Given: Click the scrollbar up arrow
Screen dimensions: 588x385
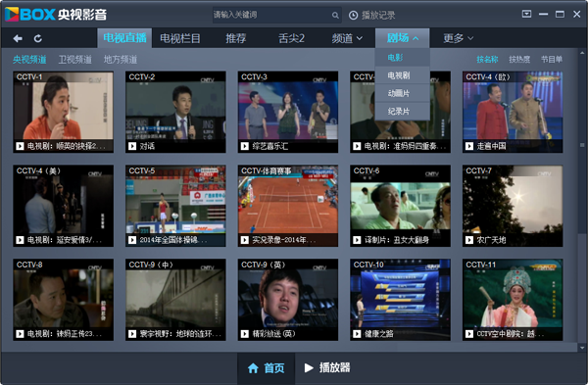Looking at the screenshot, I should [x=582, y=53].
